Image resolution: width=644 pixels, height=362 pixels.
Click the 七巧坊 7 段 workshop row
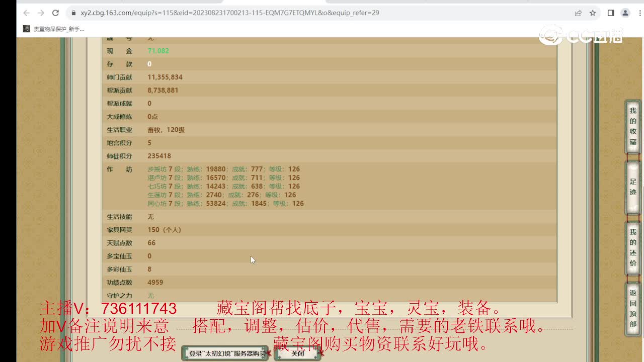point(223,186)
